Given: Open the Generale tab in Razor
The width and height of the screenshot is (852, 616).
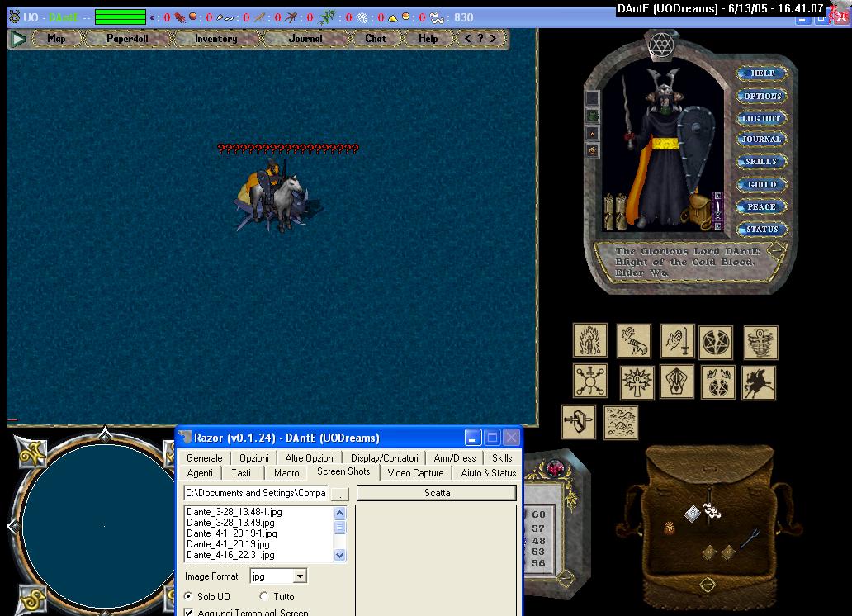Looking at the screenshot, I should [x=204, y=457].
